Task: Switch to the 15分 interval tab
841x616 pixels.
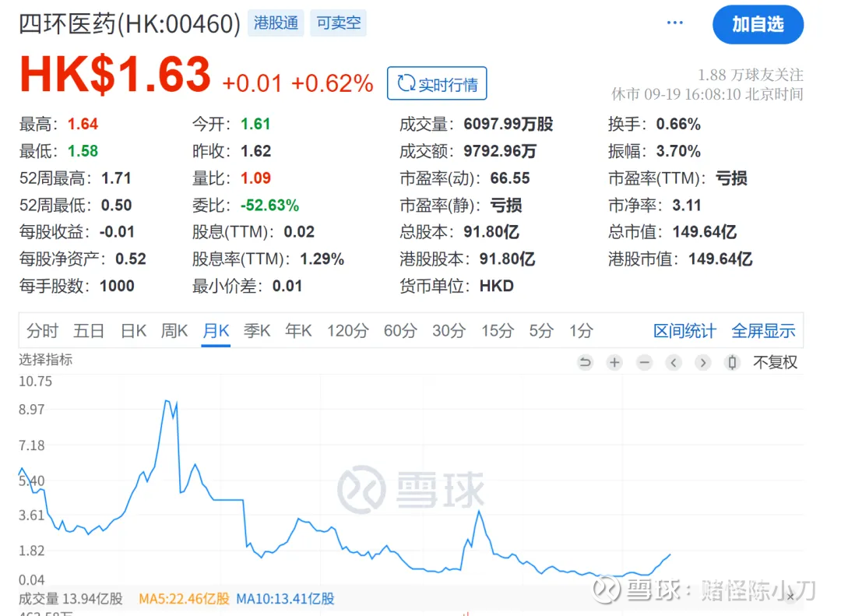Action: tap(497, 330)
